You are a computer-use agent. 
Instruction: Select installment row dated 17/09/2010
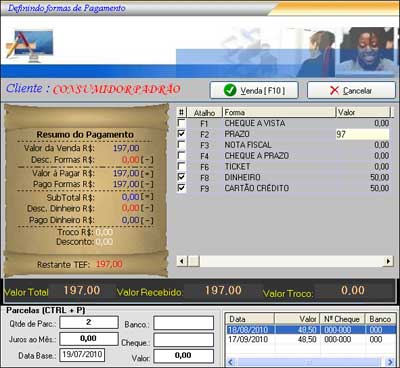[311, 339]
